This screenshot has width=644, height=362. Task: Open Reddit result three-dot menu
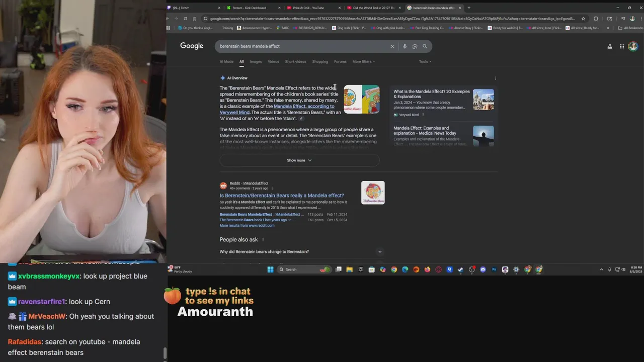pyautogui.click(x=272, y=189)
